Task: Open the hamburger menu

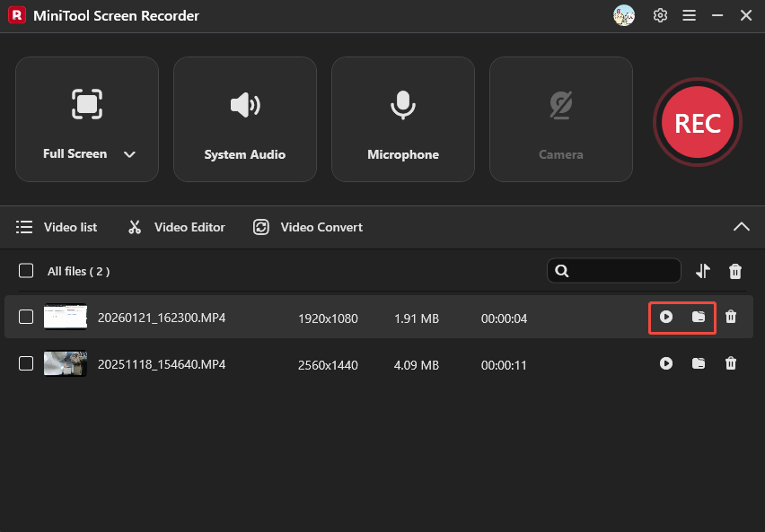Action: pos(689,15)
